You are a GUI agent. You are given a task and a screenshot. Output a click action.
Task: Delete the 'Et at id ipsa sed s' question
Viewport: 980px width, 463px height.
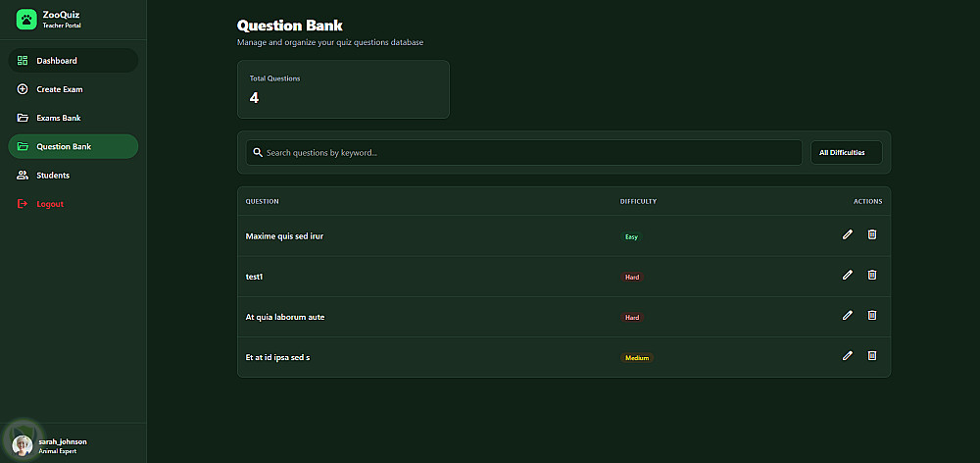872,355
